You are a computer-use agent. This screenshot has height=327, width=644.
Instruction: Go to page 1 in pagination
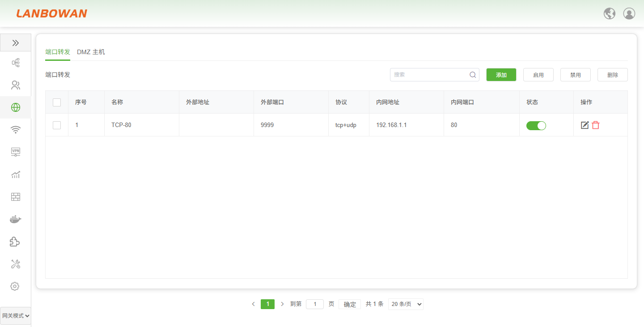click(x=267, y=304)
